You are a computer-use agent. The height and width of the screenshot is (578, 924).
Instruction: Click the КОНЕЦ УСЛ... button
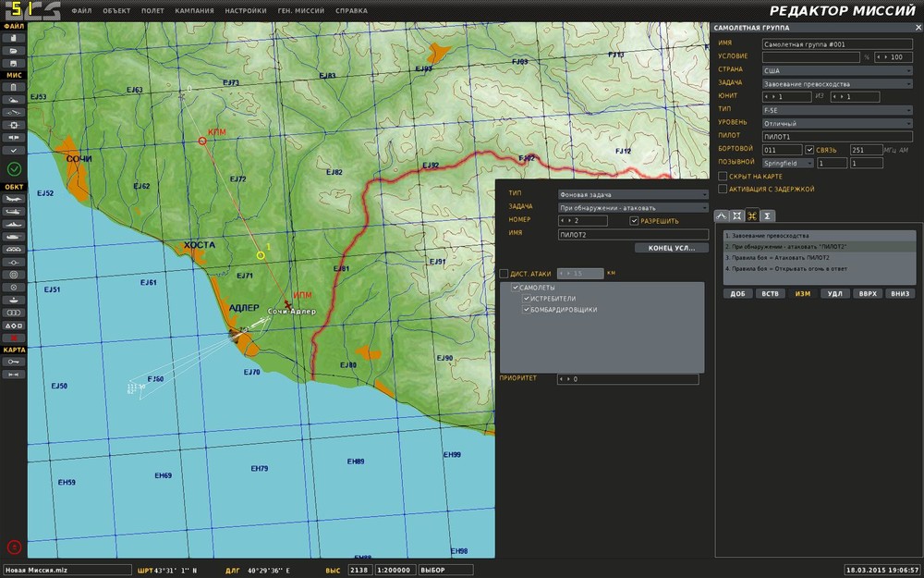click(672, 248)
